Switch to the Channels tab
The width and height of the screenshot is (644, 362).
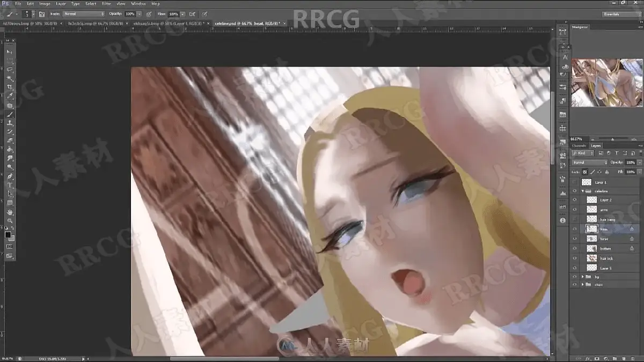[x=579, y=145]
